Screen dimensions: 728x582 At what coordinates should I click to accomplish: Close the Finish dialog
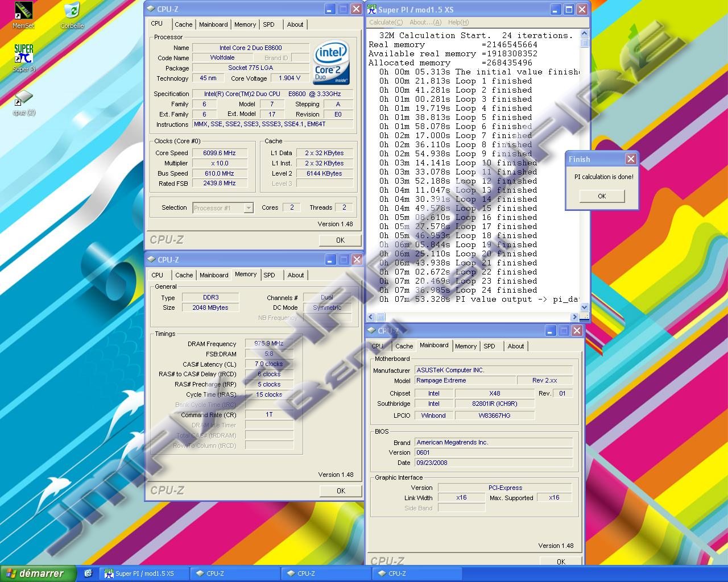pyautogui.click(x=631, y=159)
